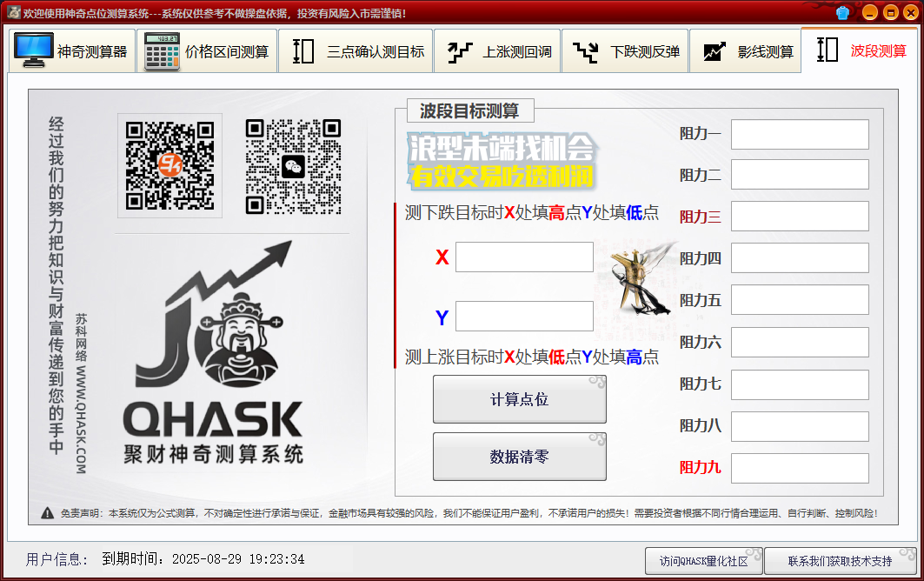Click the monitor icon on 神奇测算器
924x581 pixels.
pyautogui.click(x=34, y=50)
